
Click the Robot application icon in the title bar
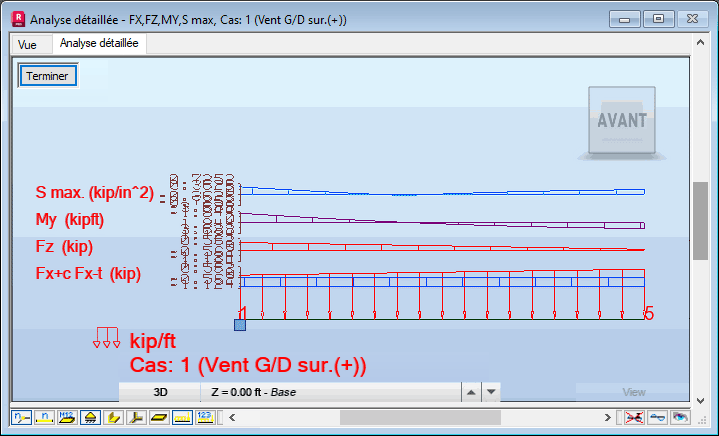point(18,19)
